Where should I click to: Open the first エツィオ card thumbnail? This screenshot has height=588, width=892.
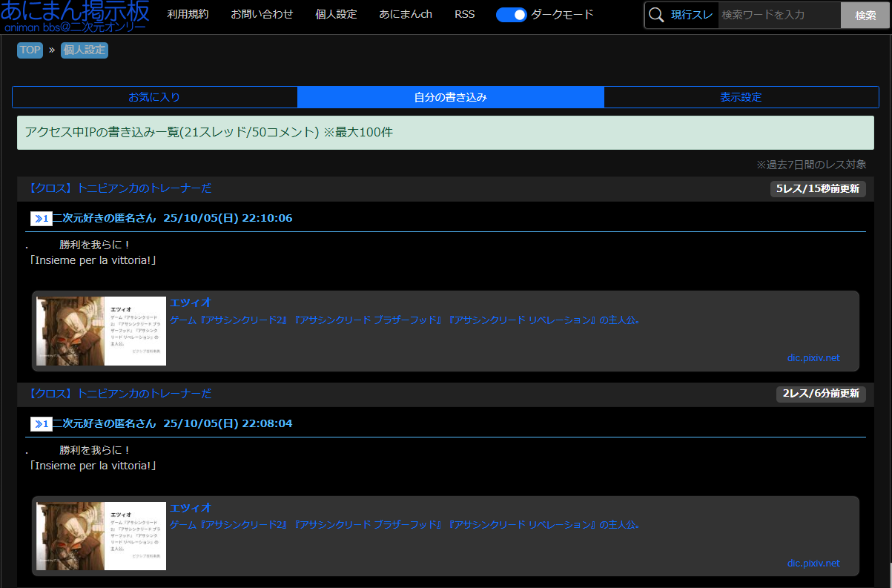[x=101, y=331]
